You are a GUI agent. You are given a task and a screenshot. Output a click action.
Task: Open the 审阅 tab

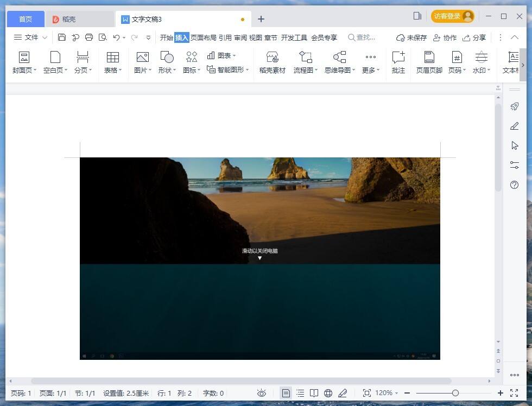click(x=240, y=37)
